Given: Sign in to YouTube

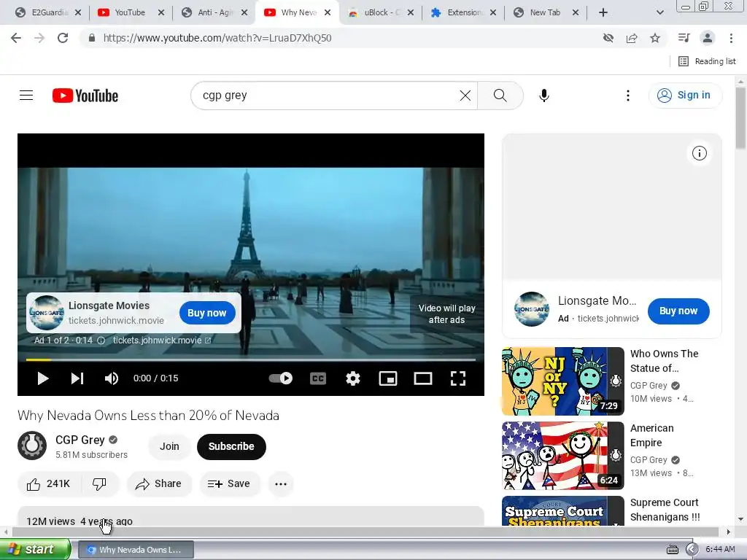Looking at the screenshot, I should 684,96.
